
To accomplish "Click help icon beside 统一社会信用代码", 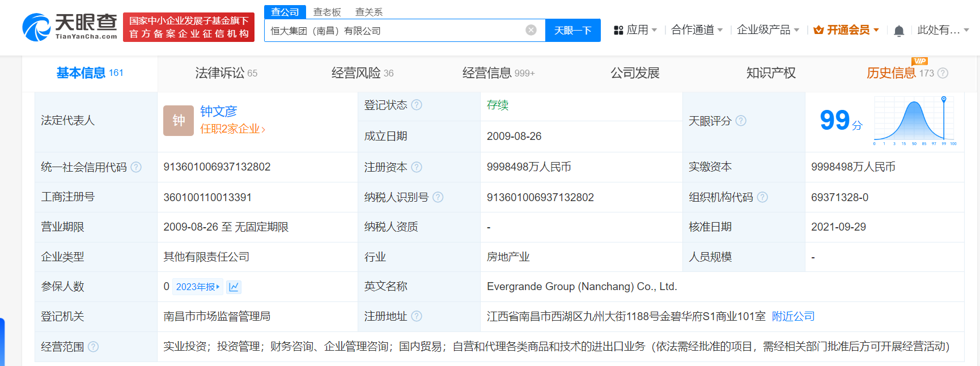I will tap(136, 167).
